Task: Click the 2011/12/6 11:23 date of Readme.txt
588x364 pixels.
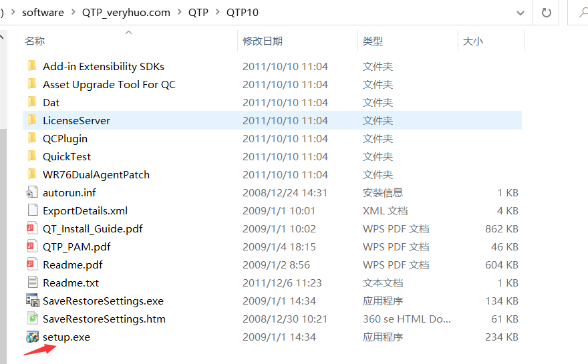Action: (x=282, y=283)
